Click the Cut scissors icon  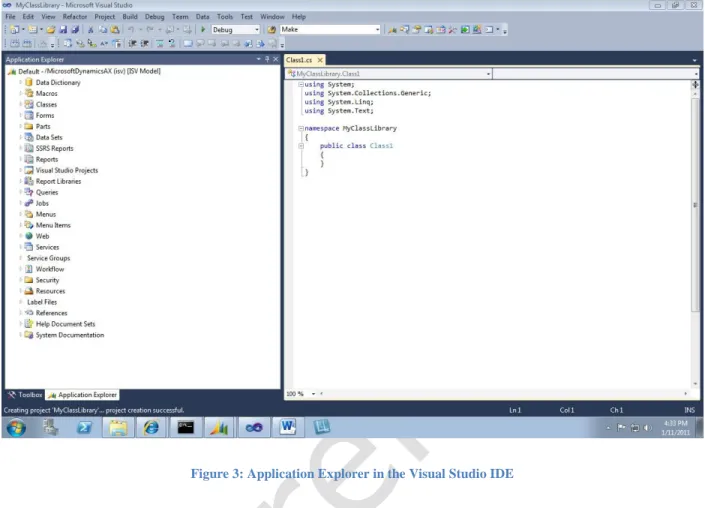(x=90, y=30)
